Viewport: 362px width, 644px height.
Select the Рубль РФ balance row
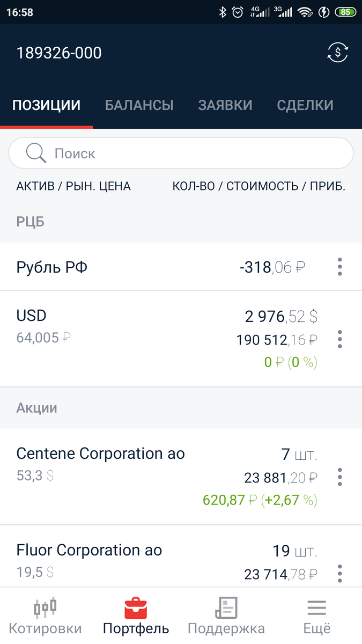(x=161, y=267)
